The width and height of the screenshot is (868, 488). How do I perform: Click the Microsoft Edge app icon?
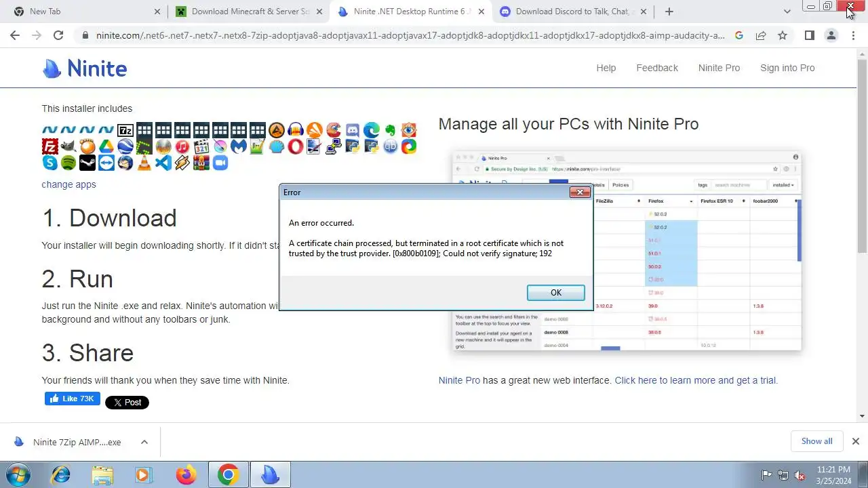coord(371,130)
